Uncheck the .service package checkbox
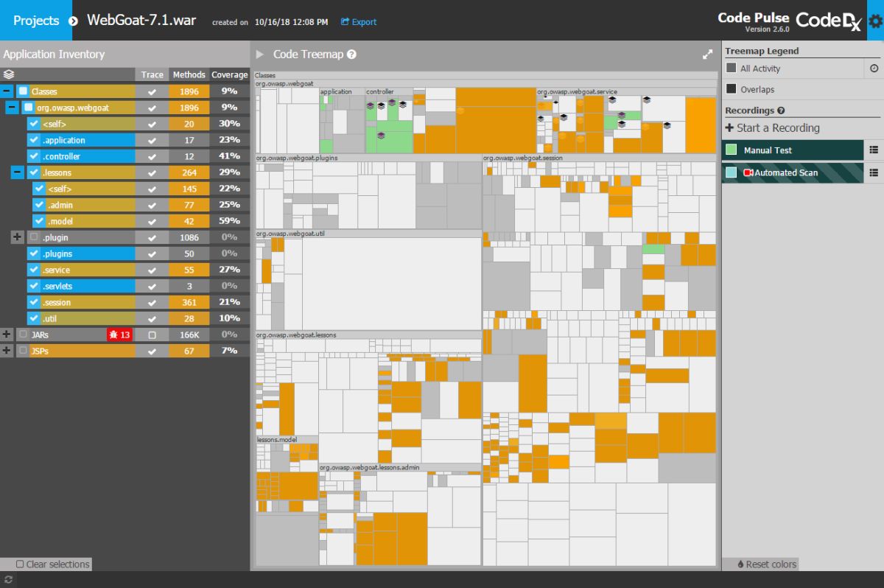The height and width of the screenshot is (588, 884). (33, 270)
